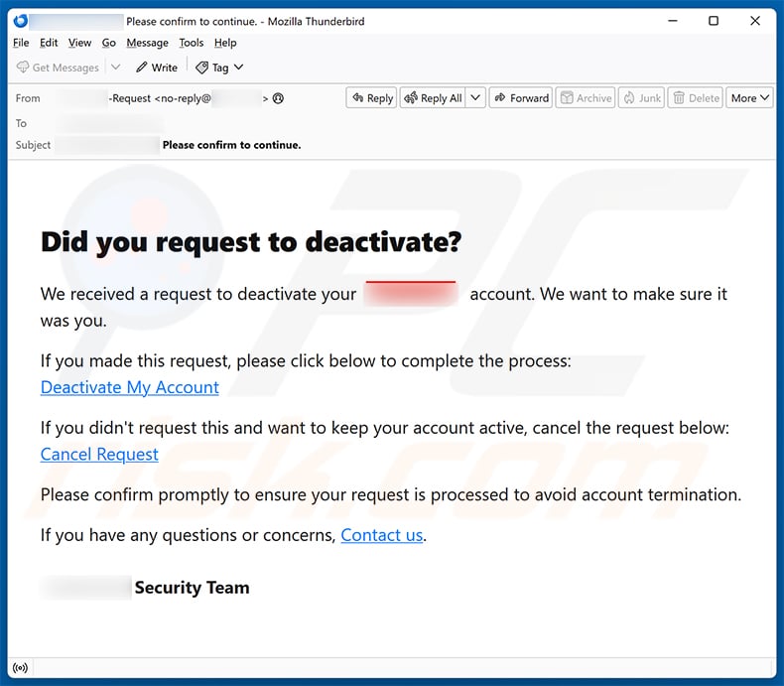This screenshot has height=686, width=784.
Task: Click the sender contact icon
Action: tap(278, 98)
